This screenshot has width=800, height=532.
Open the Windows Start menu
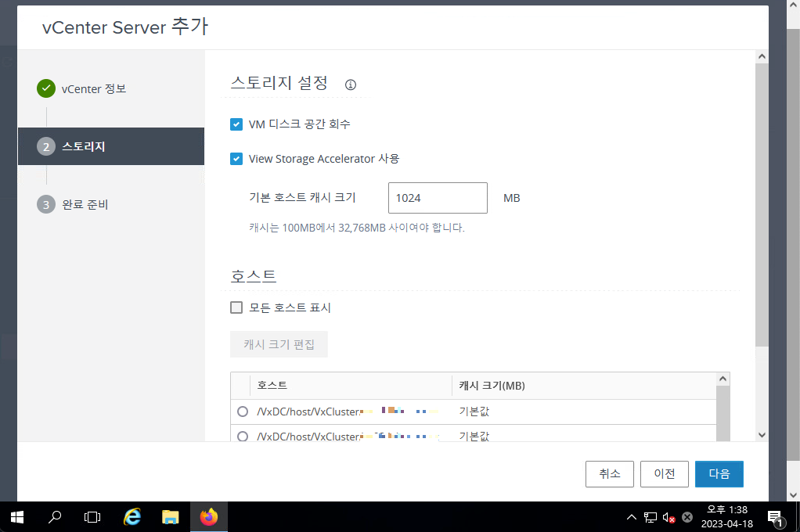17,517
